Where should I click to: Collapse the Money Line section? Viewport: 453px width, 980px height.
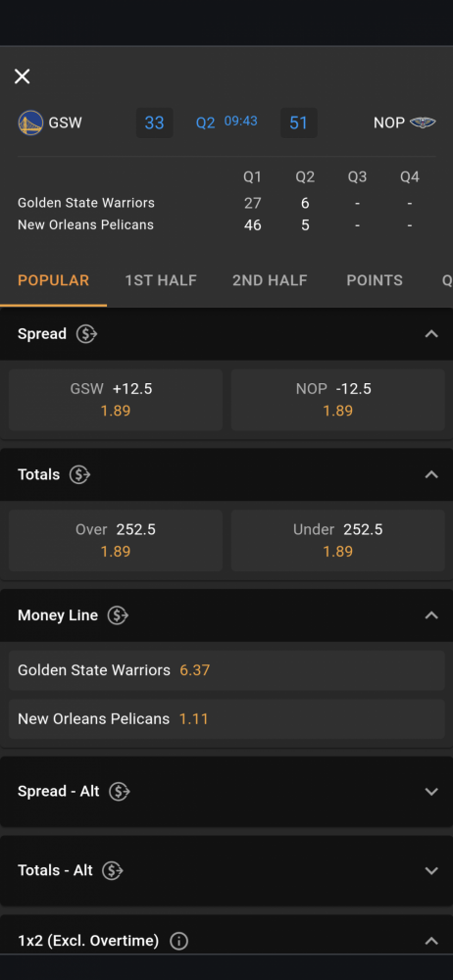pyautogui.click(x=431, y=615)
